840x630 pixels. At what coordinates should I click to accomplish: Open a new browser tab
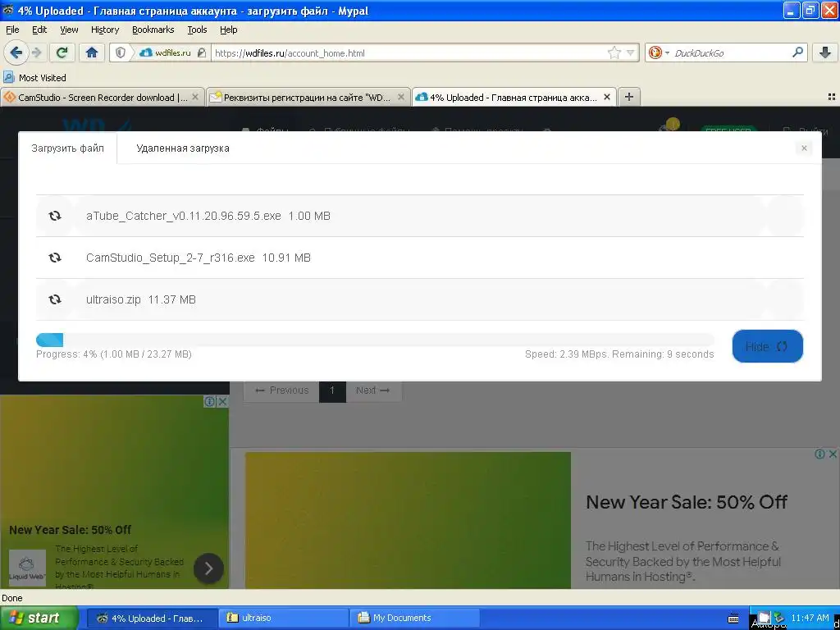[629, 97]
